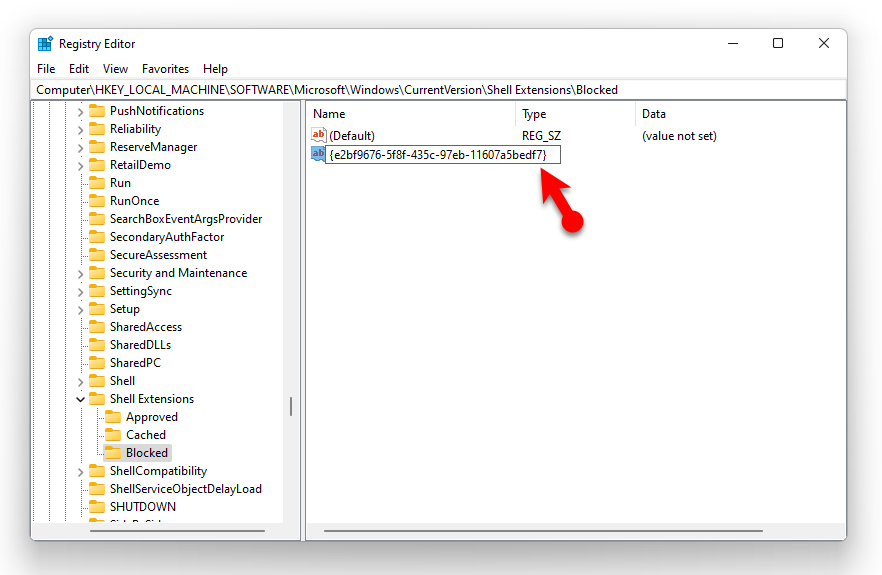
Task: Click inside the value name edit box
Action: pos(440,155)
